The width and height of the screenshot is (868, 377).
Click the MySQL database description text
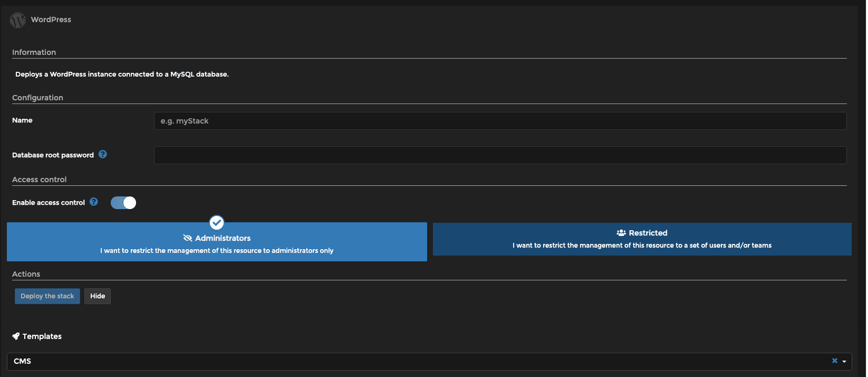[122, 74]
